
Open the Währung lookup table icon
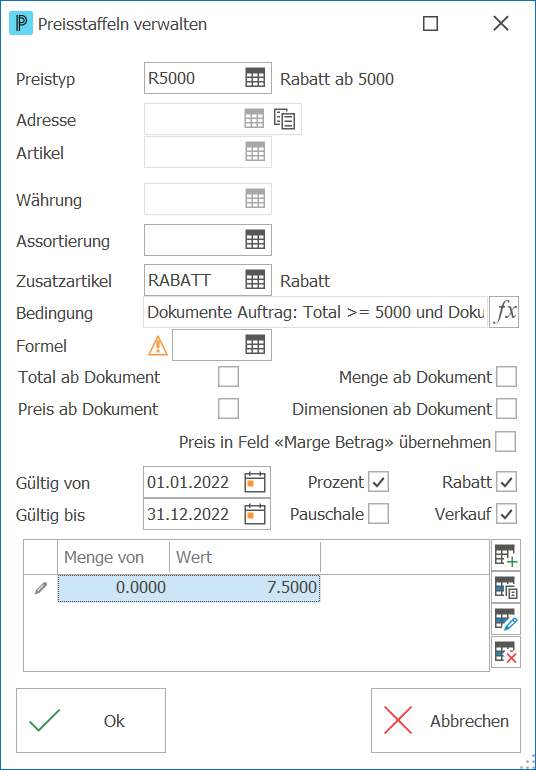tap(255, 198)
